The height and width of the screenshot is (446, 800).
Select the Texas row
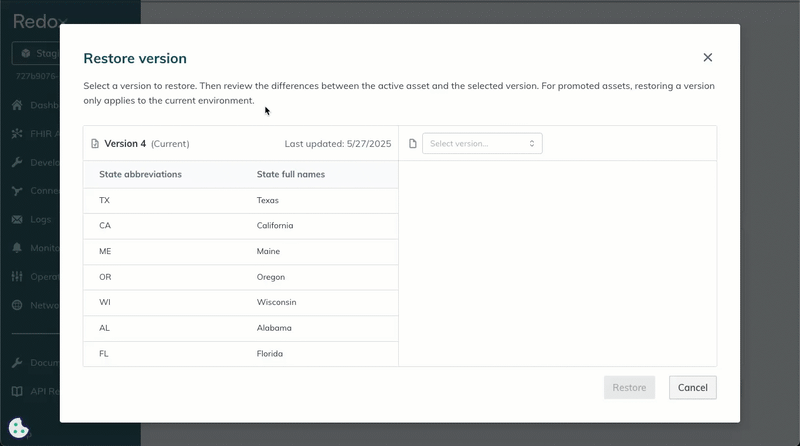tap(240, 200)
